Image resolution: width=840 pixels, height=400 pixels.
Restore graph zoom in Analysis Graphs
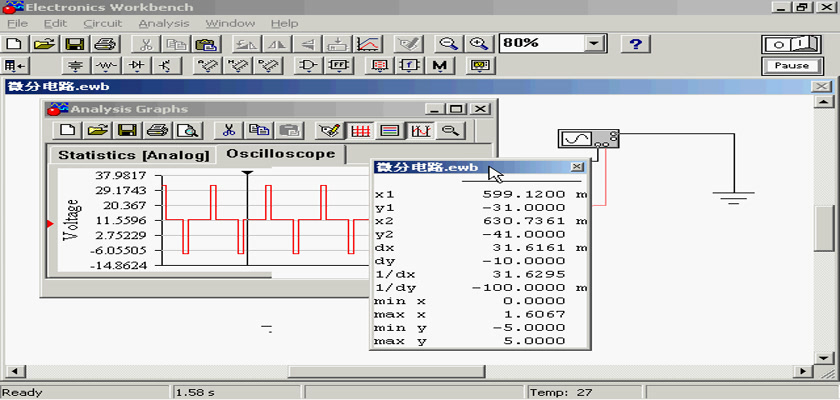(x=450, y=130)
